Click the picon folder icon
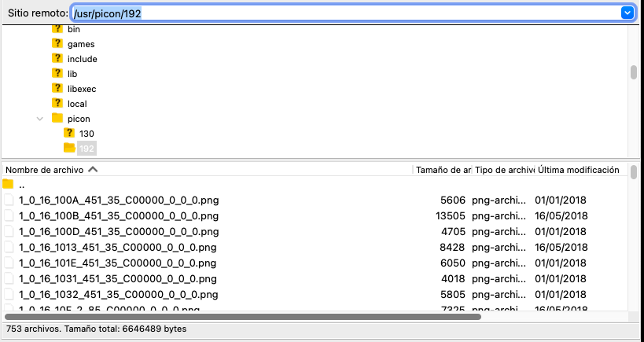 click(x=57, y=119)
